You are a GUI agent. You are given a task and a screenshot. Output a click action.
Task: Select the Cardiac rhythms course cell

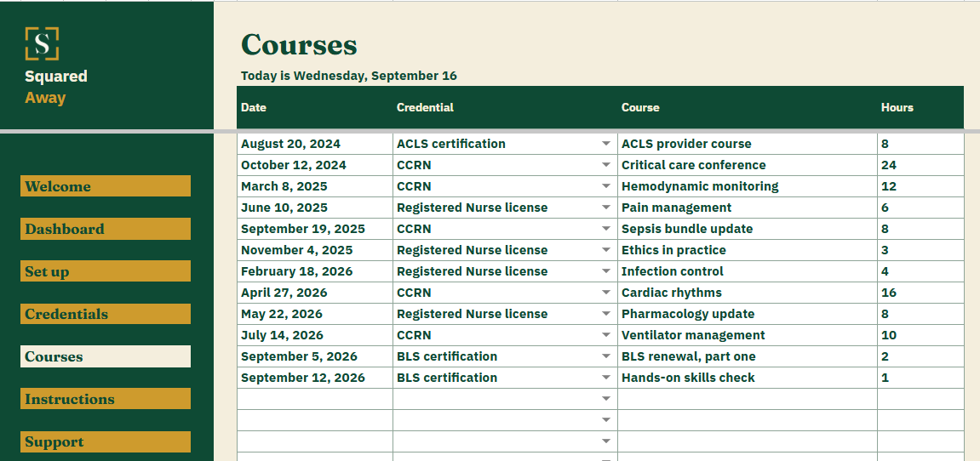tap(748, 293)
